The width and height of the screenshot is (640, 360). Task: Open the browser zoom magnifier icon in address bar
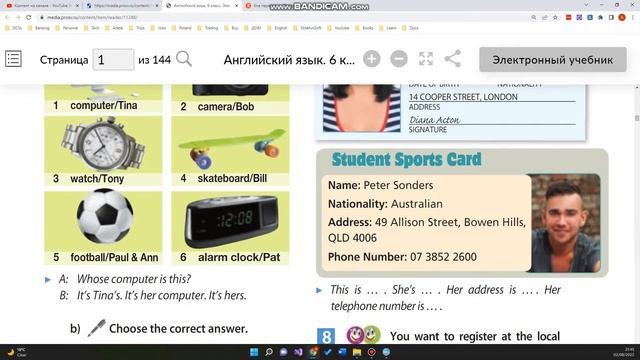pos(533,18)
